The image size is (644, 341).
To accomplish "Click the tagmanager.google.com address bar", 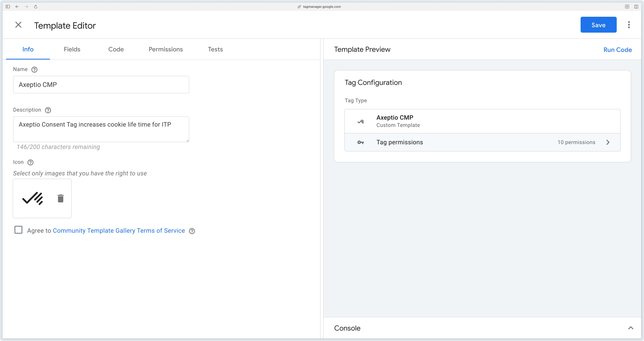I will click(x=322, y=7).
